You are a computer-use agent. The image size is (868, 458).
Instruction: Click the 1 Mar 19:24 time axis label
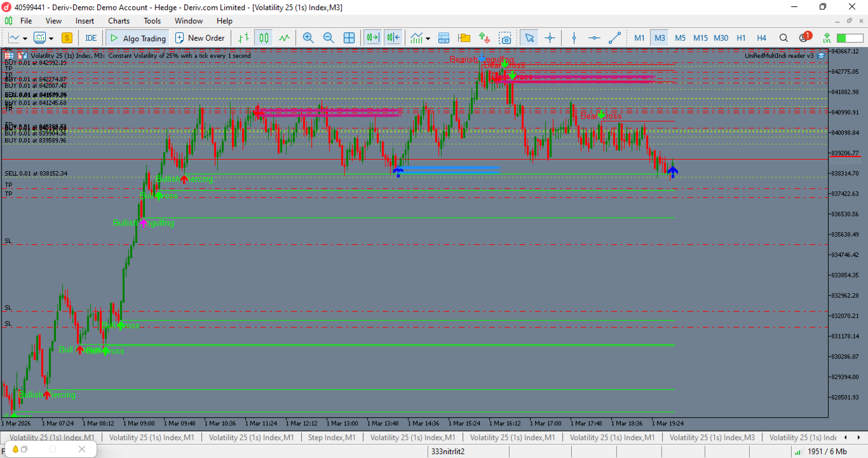(x=668, y=423)
